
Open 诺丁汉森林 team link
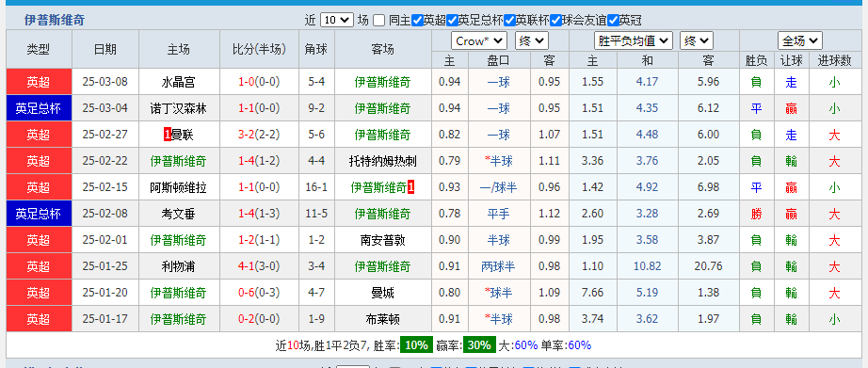pos(178,108)
